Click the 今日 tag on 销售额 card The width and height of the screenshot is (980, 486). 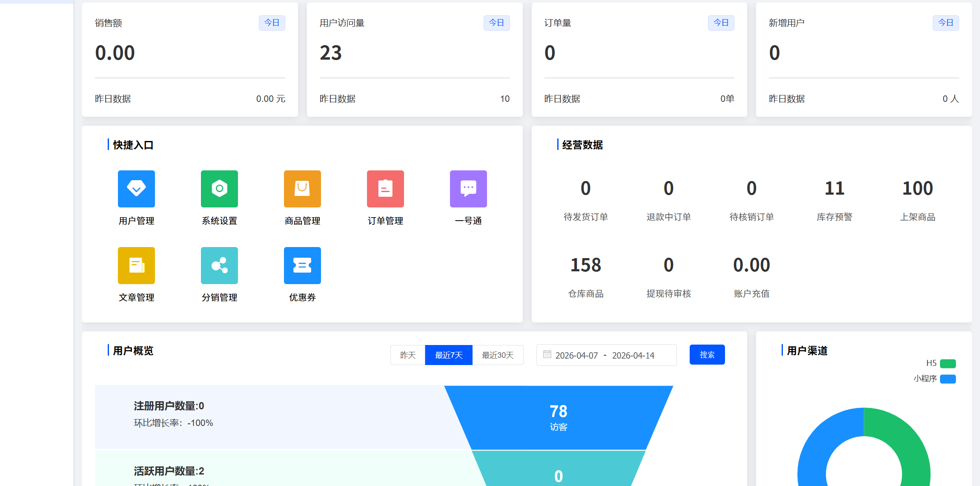pos(272,23)
